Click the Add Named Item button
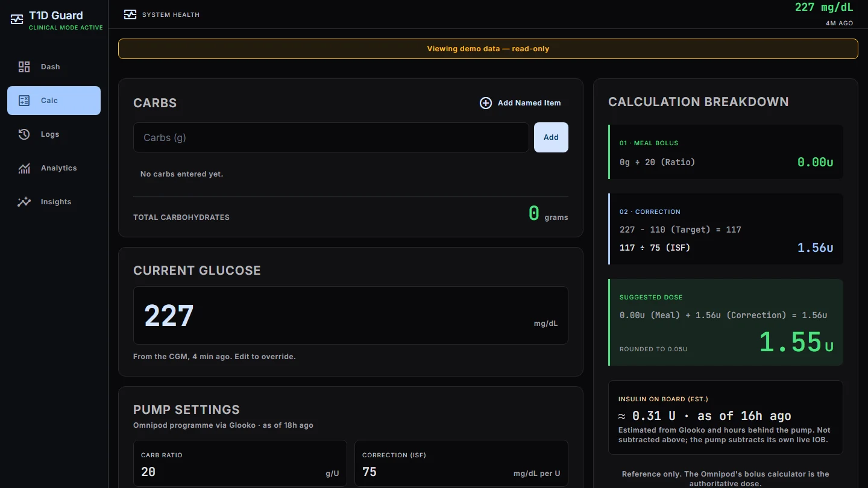This screenshot has height=488, width=868. (520, 103)
